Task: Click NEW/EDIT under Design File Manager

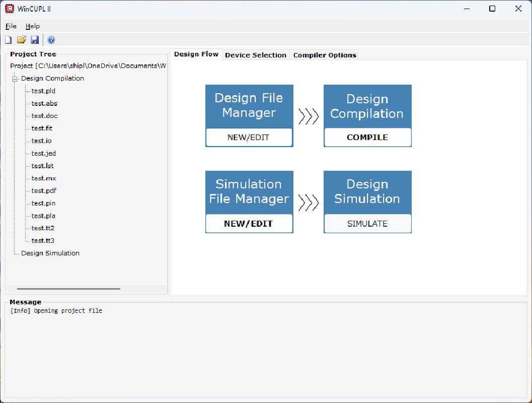Action: point(249,137)
